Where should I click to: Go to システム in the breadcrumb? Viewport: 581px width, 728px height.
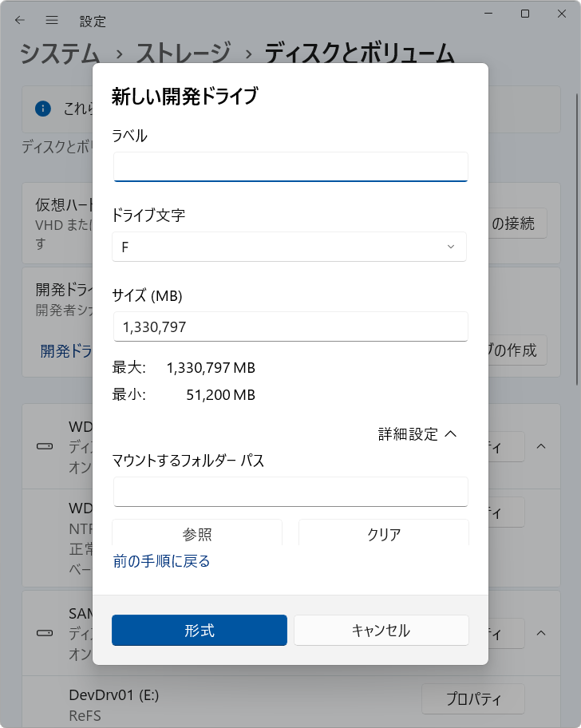point(60,53)
